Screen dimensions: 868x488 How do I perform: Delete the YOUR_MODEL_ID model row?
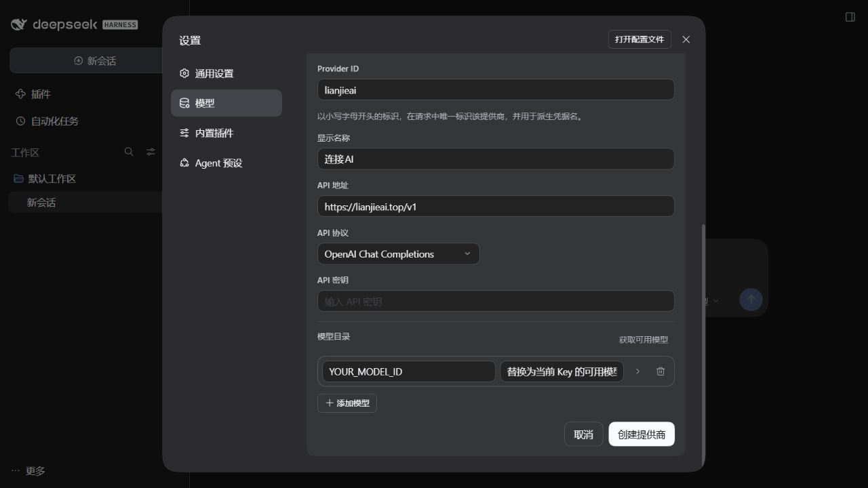pos(660,371)
